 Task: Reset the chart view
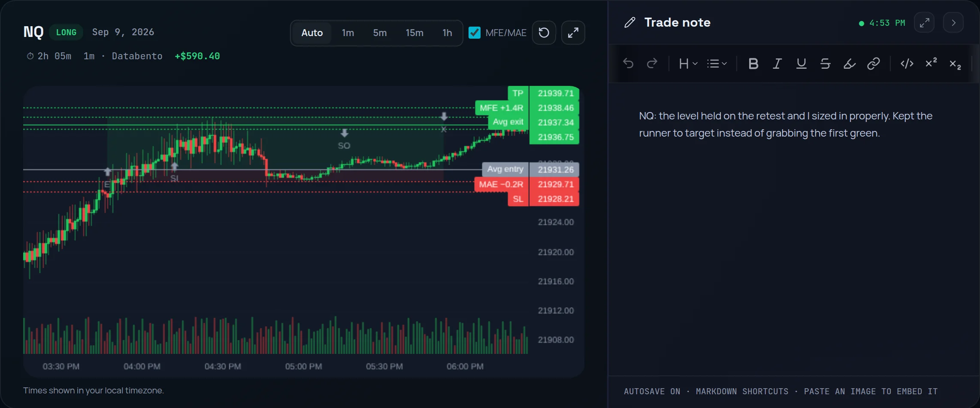click(x=544, y=33)
